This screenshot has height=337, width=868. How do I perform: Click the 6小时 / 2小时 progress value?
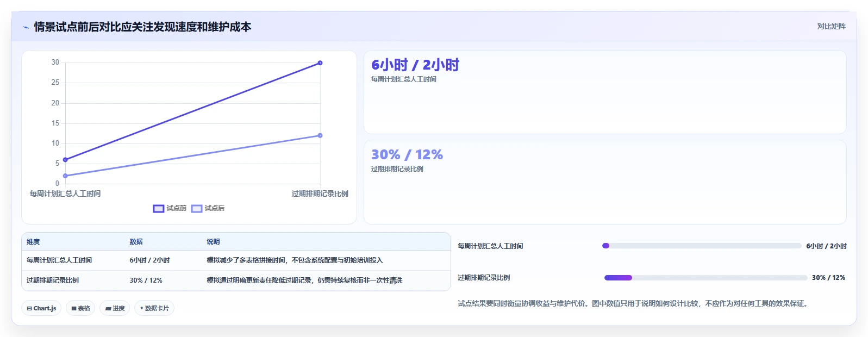[x=826, y=246]
